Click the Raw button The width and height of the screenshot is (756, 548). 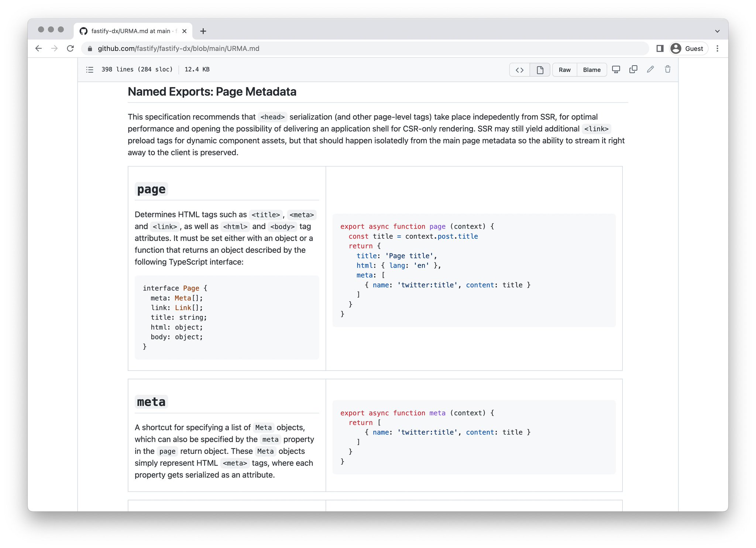coord(564,69)
